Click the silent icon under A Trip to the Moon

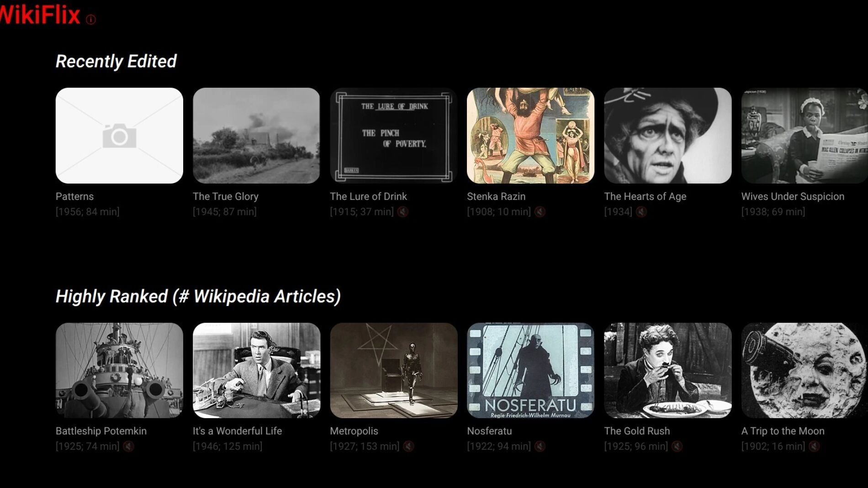coord(815,446)
